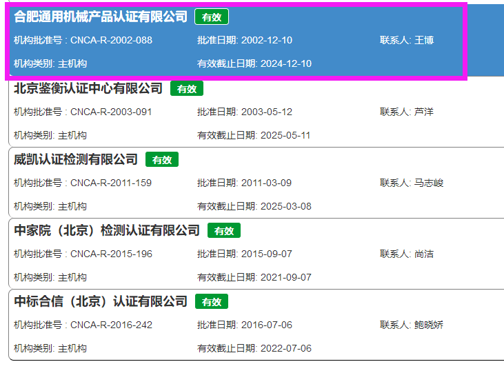The height and width of the screenshot is (373, 504).
Task: Select expiry date 2025-03-08
Action: point(286,206)
